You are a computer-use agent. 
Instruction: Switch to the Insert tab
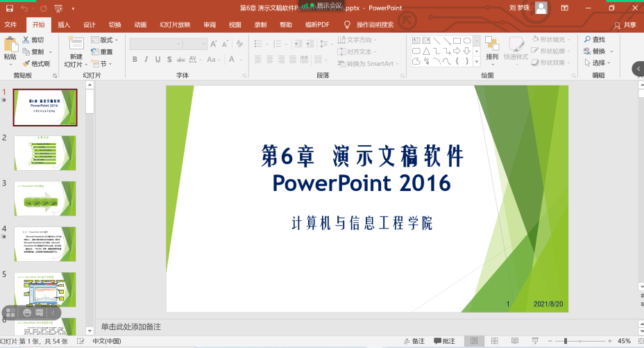64,24
